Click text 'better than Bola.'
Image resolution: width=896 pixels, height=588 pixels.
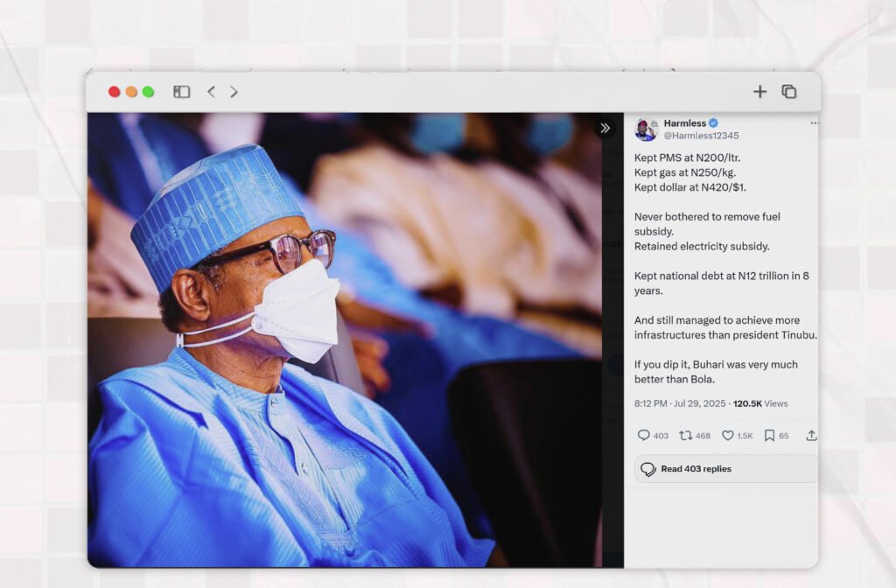click(675, 380)
